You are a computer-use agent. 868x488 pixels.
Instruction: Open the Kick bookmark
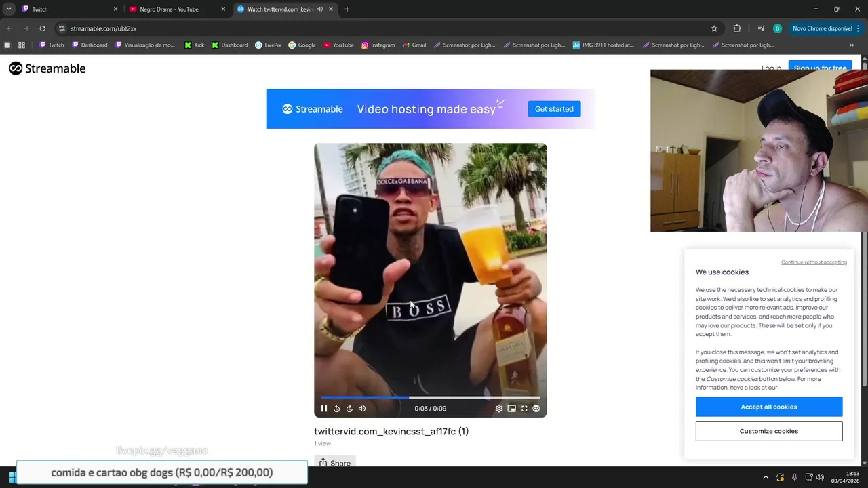click(x=194, y=45)
